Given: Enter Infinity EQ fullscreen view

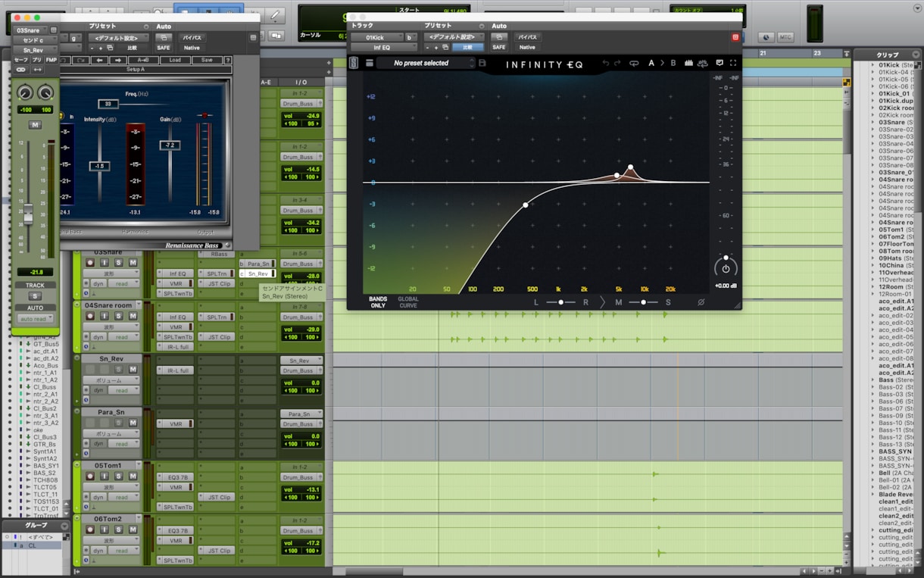Looking at the screenshot, I should [x=733, y=64].
